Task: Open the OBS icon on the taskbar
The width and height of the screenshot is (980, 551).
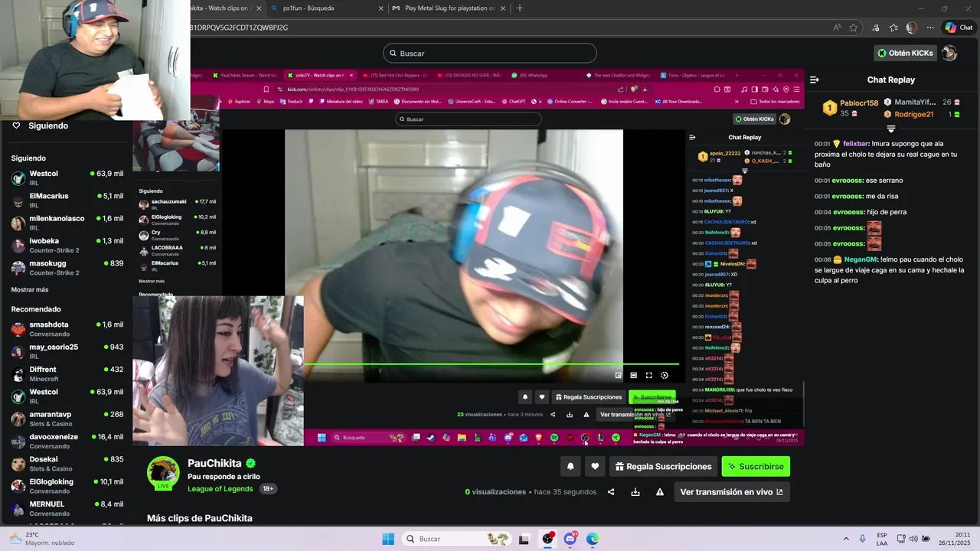Action: tap(547, 539)
